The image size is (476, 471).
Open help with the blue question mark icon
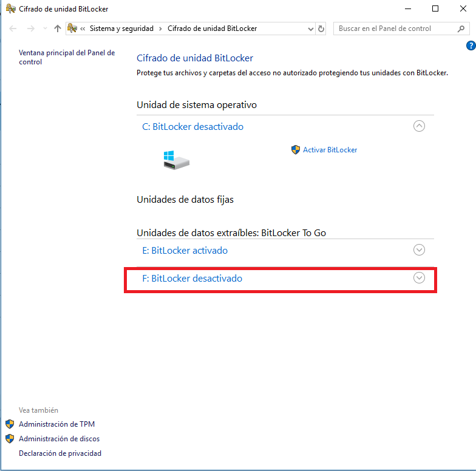471,46
